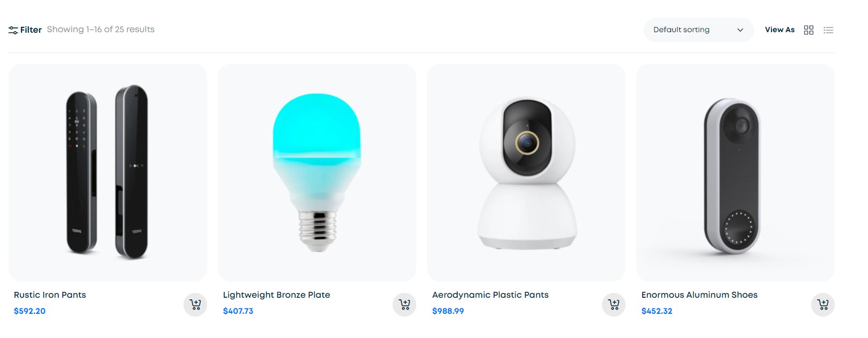Open Enormous Aluminum Shoes product link

[x=700, y=295]
